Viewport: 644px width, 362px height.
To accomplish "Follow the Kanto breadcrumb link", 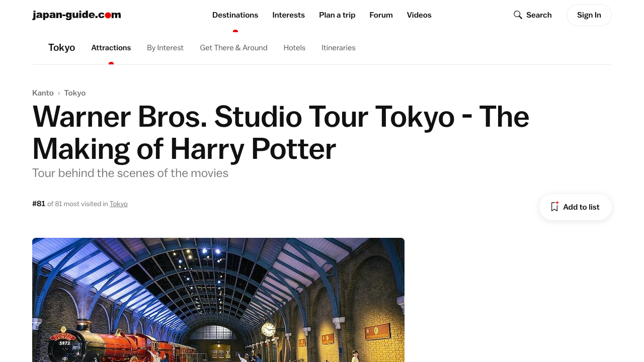I will tap(43, 93).
